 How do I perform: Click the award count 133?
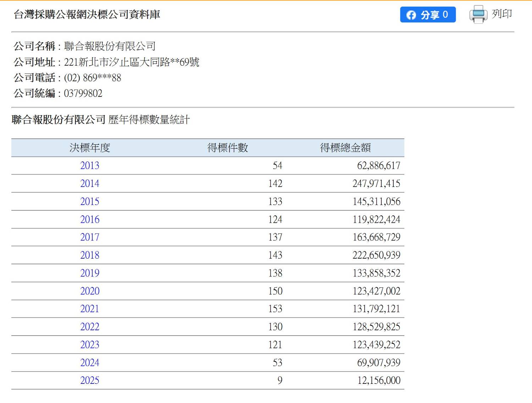tap(275, 201)
